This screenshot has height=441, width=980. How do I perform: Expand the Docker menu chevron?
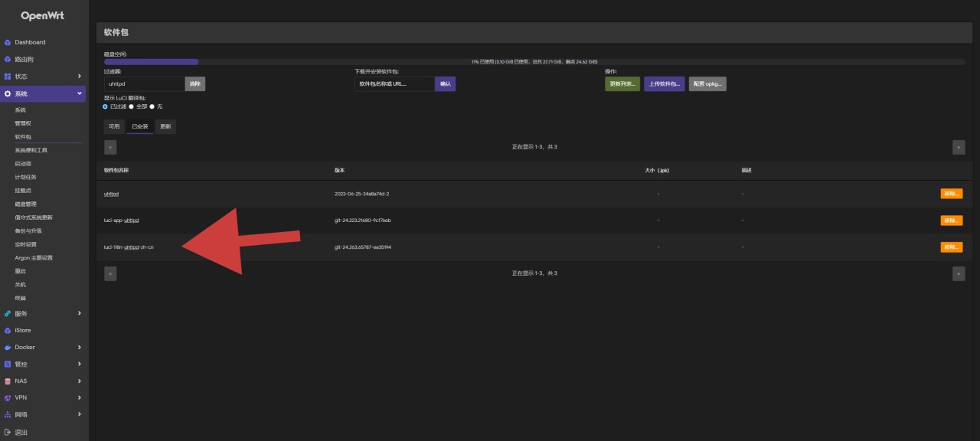tap(80, 347)
